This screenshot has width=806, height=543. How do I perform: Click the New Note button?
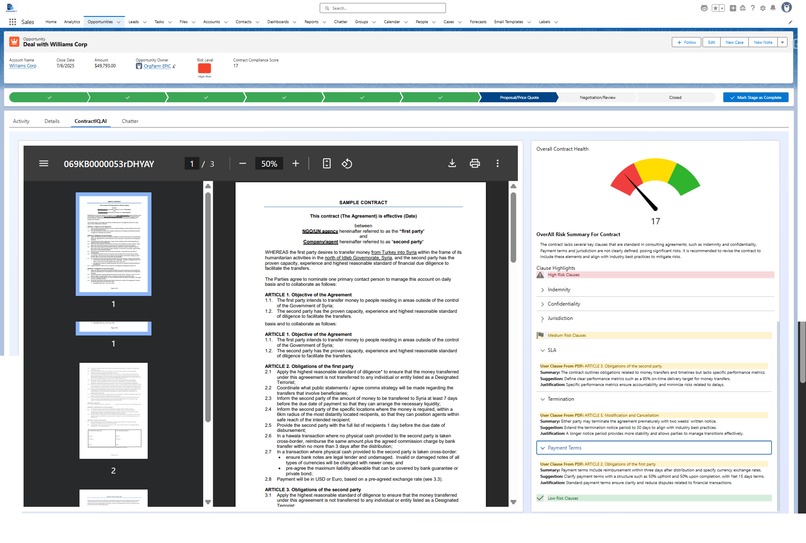[x=763, y=42]
